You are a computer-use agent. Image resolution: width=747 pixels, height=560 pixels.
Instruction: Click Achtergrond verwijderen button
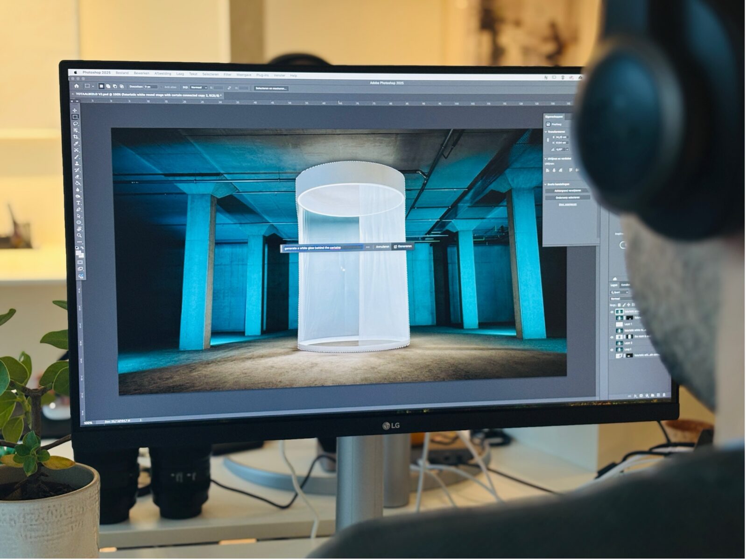[568, 191]
